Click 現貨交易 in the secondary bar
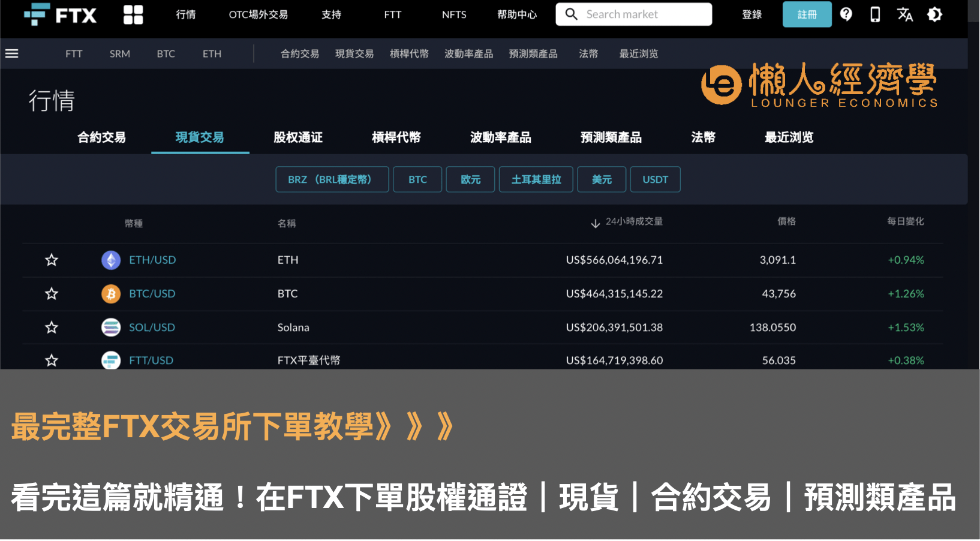This screenshot has width=980, height=541. [354, 53]
